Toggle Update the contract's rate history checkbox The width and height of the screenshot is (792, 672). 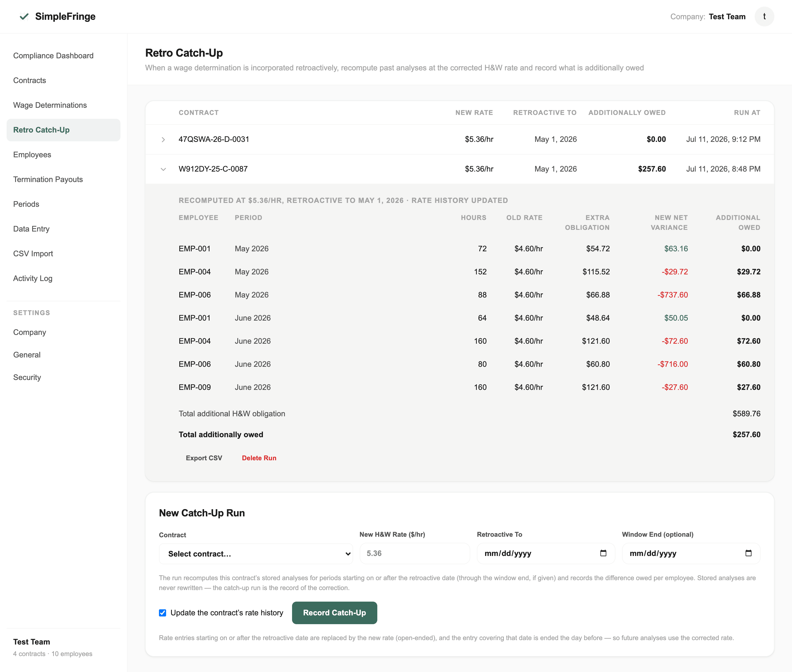163,613
